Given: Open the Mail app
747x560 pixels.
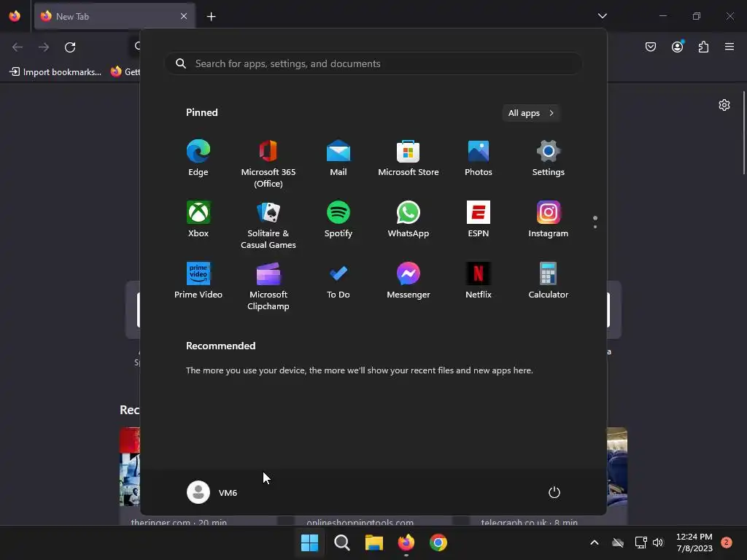Looking at the screenshot, I should pyautogui.click(x=338, y=158).
